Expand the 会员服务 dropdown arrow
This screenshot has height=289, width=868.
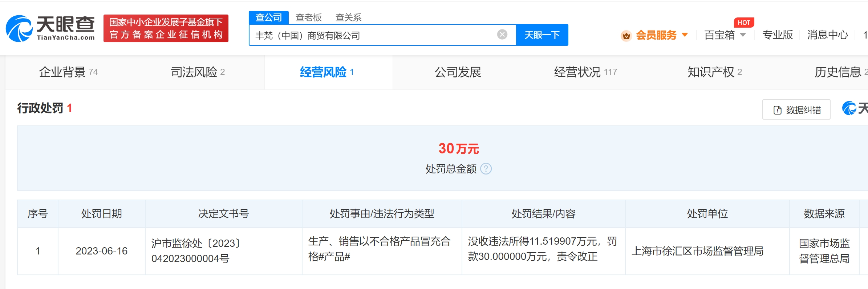click(685, 35)
